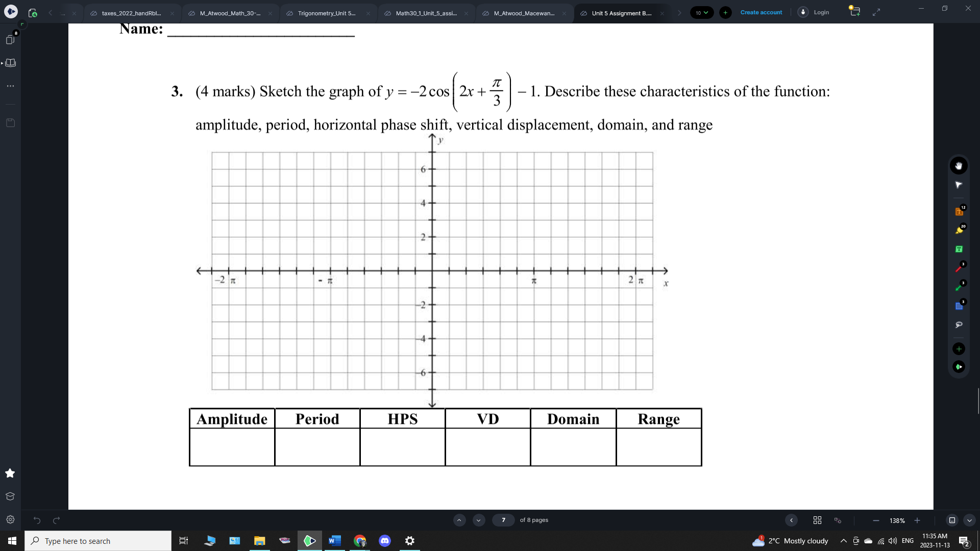The height and width of the screenshot is (551, 980).
Task: Increase zoom with the plus control
Action: [917, 520]
